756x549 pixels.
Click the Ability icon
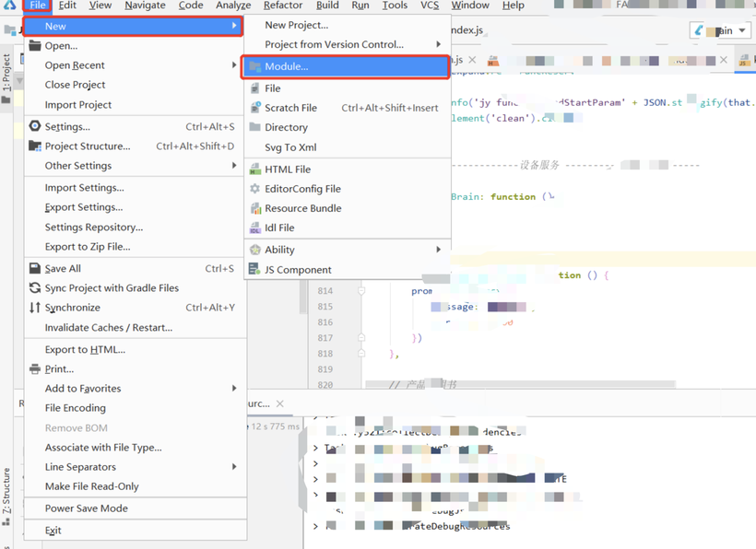255,250
